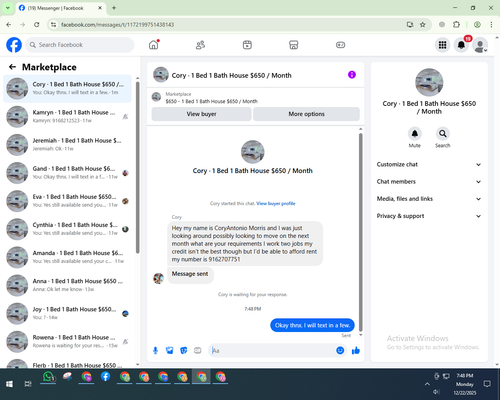Open the Facebook menu grid icon
Screen dimensions: 500x400
click(x=442, y=45)
